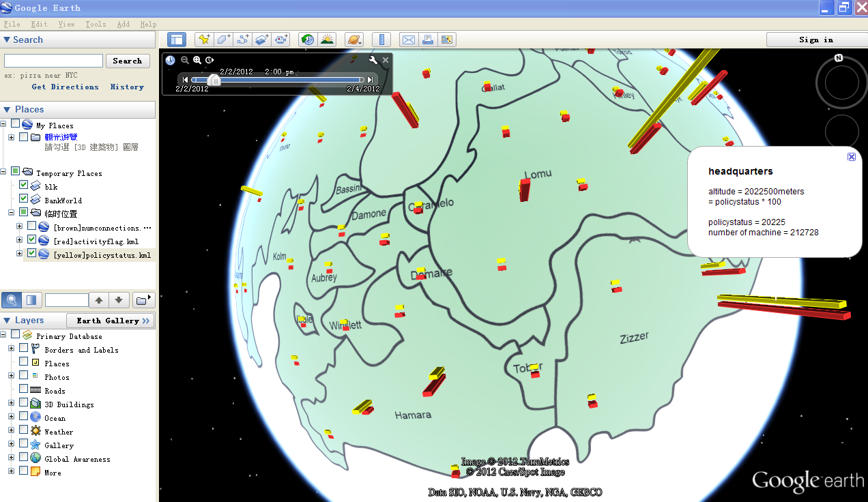Click the time slider clock icon
The width and height of the screenshot is (868, 502).
[x=170, y=61]
